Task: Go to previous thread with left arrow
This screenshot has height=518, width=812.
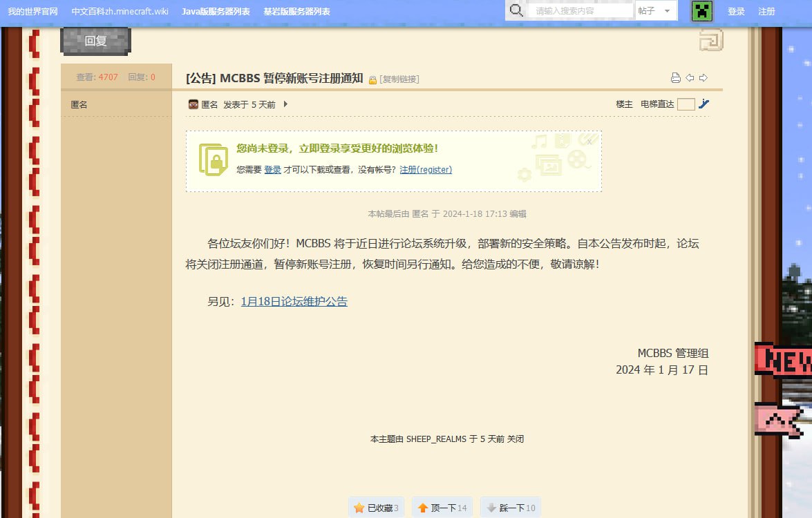Action: click(x=690, y=77)
